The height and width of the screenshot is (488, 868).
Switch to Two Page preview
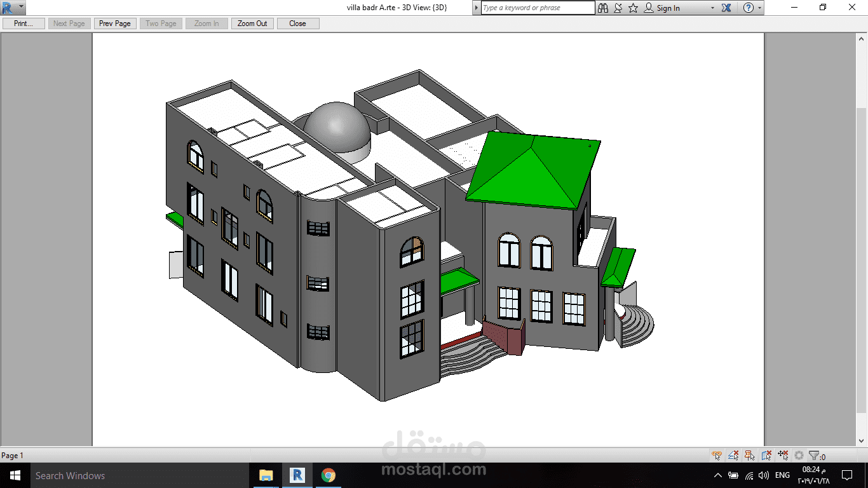[161, 24]
